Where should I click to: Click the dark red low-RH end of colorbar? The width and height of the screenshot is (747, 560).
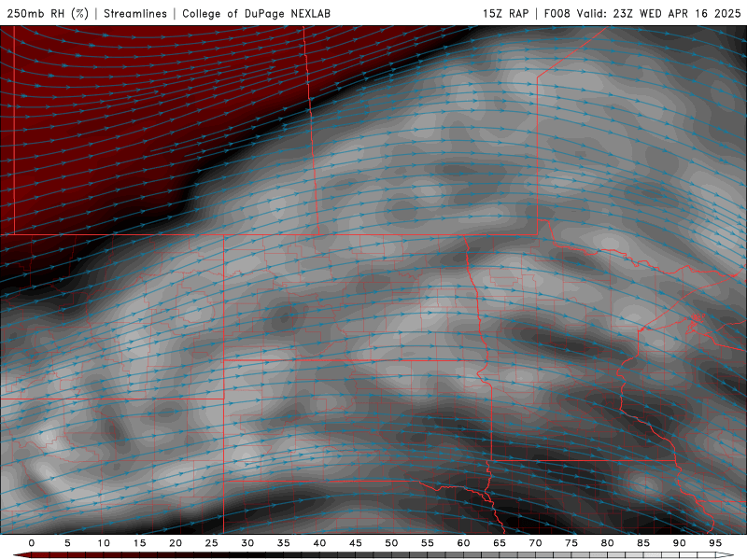[x=21, y=555]
